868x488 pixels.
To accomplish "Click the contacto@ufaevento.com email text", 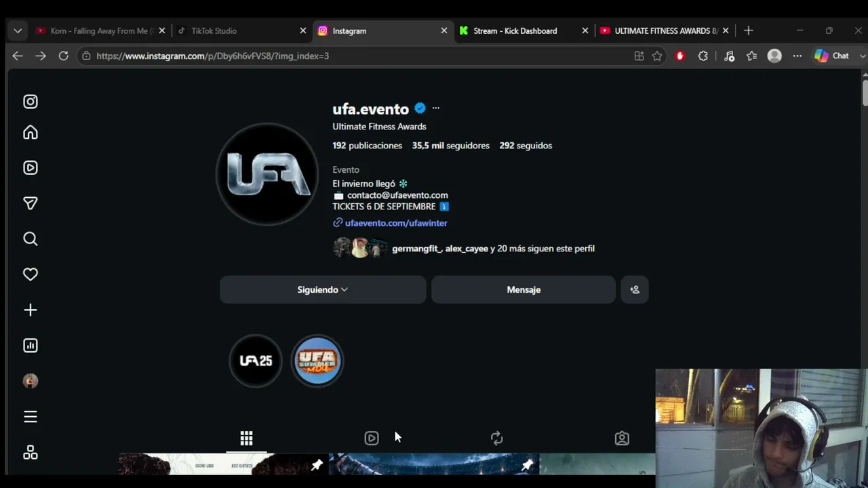I will click(x=397, y=195).
